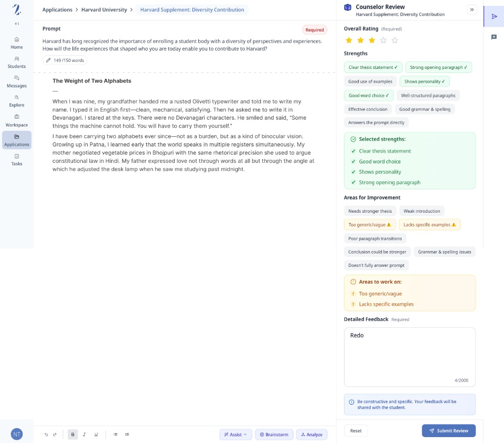The width and height of the screenshot is (504, 443).
Task: Select the Conclusion could be stronger chip
Action: [378, 252]
